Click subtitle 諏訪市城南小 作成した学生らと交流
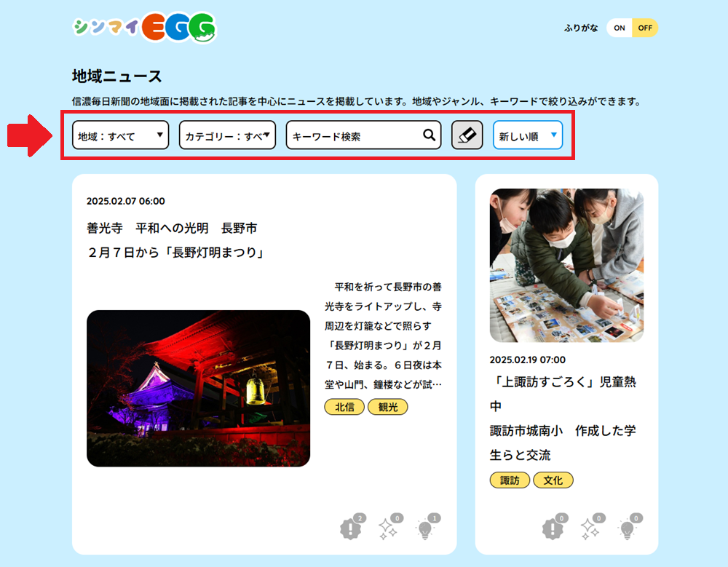728x567 pixels. click(563, 443)
